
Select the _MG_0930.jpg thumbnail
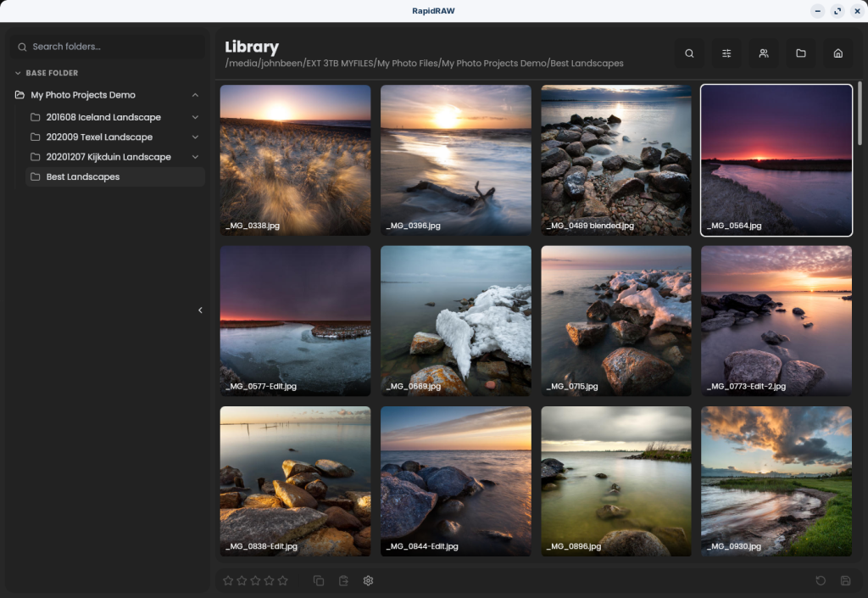(x=776, y=481)
